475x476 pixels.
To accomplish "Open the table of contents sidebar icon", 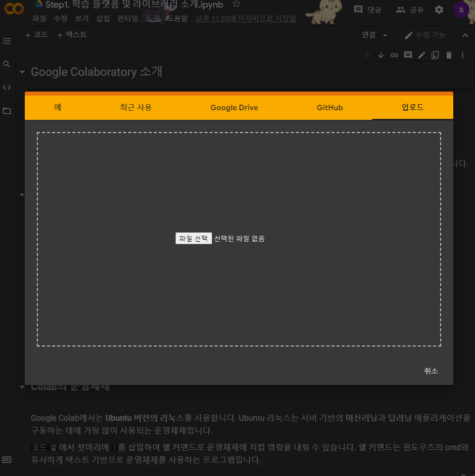I will 7,41.
